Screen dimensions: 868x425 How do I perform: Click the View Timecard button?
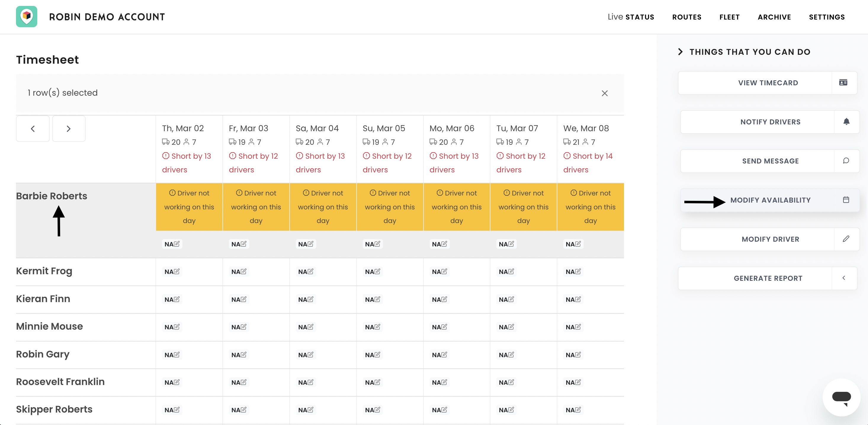pos(768,83)
